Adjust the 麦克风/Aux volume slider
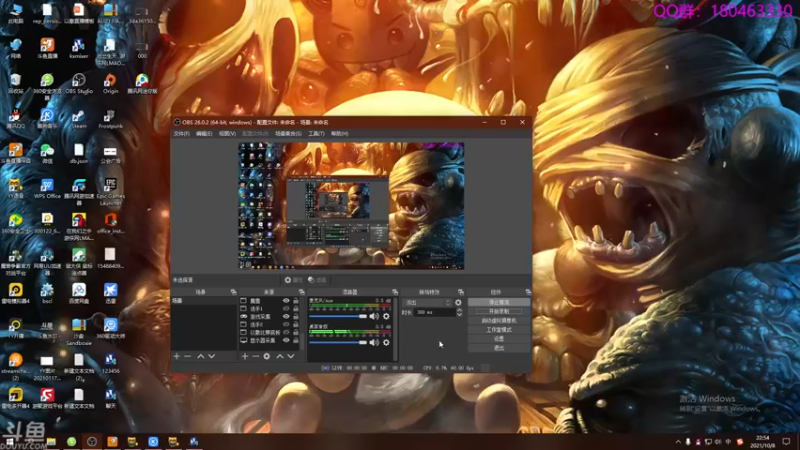 [338, 316]
